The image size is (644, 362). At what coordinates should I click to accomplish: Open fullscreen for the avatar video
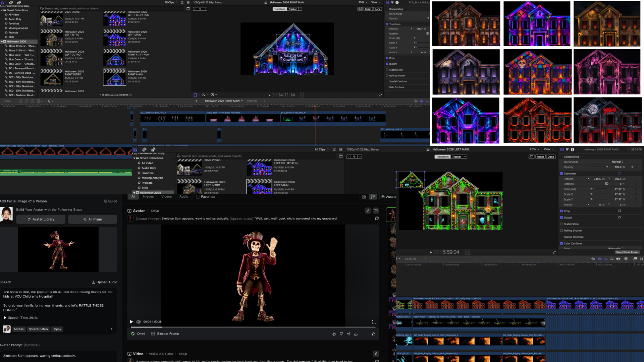(x=374, y=322)
